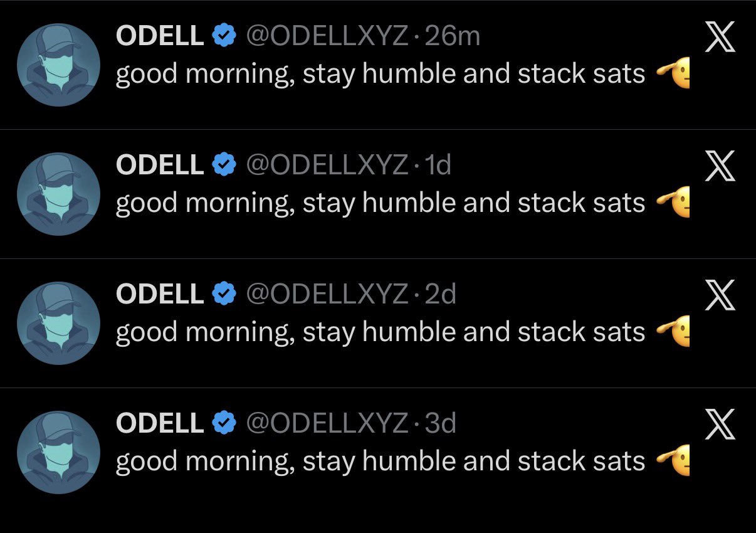This screenshot has height=533, width=756.
Task: Open the post via its 26m timestamp
Action: pyautogui.click(x=452, y=36)
